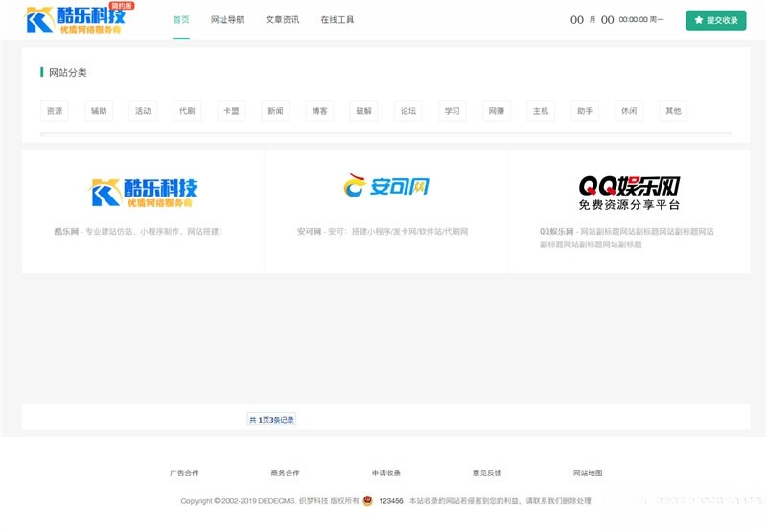Open the 博客 category
Screen dimensions: 767x532
(x=319, y=111)
